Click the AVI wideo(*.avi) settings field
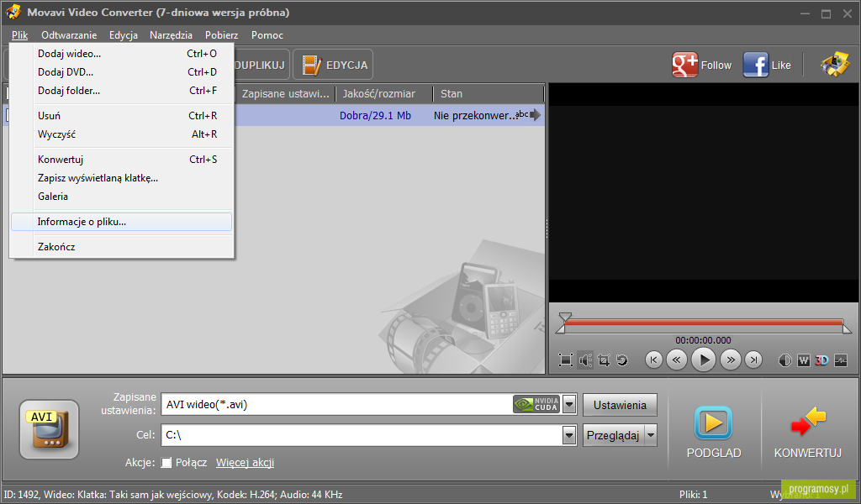The height and width of the screenshot is (504, 861). [x=338, y=405]
